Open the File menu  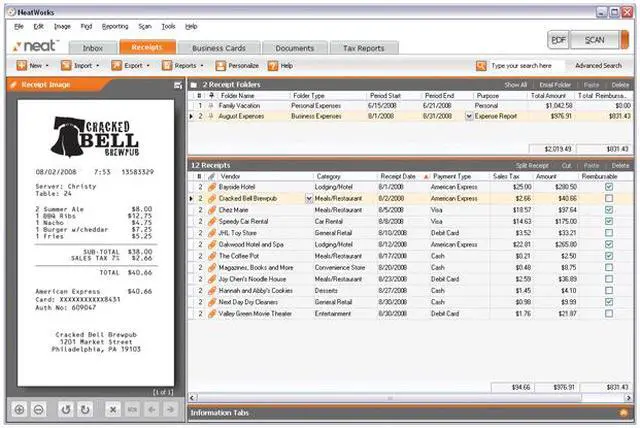(x=19, y=27)
